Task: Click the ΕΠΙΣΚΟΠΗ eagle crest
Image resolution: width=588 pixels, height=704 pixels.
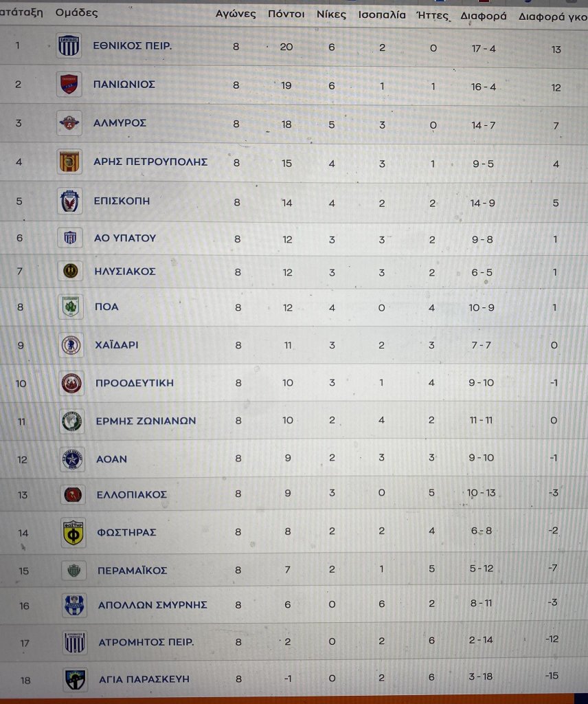Action: [x=71, y=201]
